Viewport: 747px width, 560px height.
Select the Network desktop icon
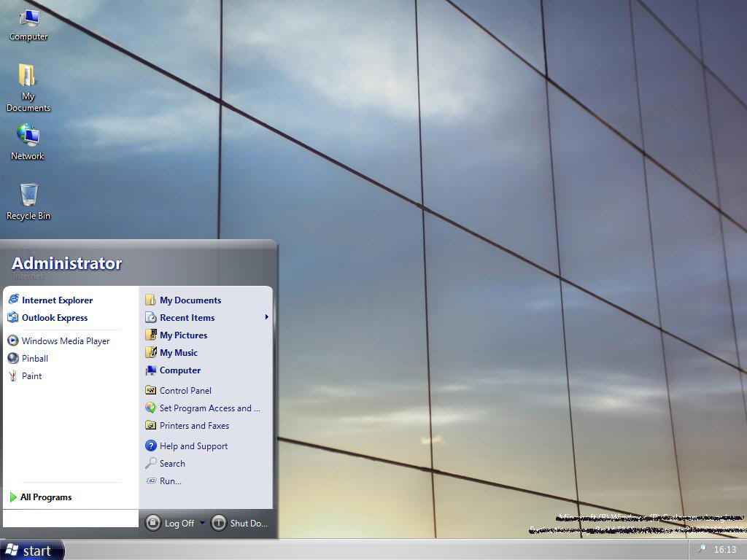pyautogui.click(x=28, y=142)
